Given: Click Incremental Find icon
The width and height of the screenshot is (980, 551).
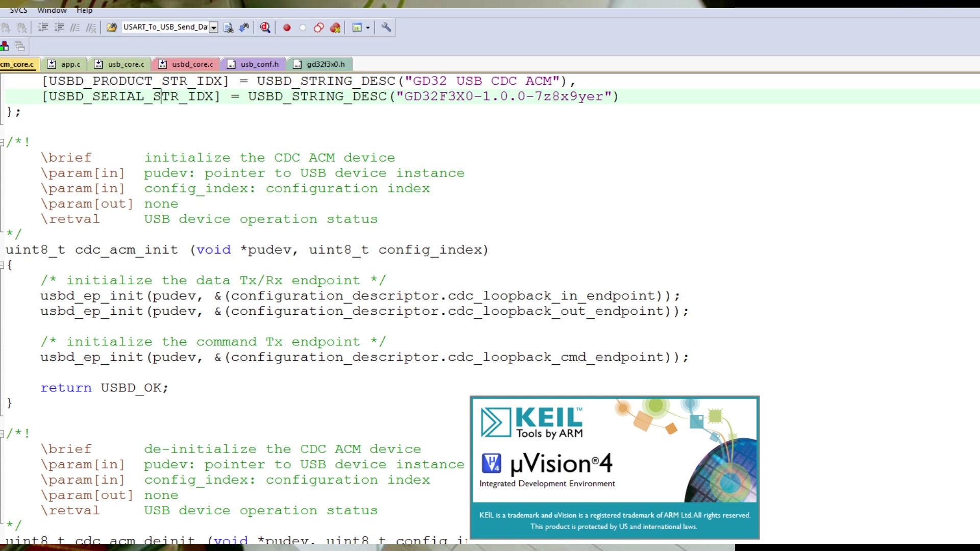Looking at the screenshot, I should click(x=244, y=28).
